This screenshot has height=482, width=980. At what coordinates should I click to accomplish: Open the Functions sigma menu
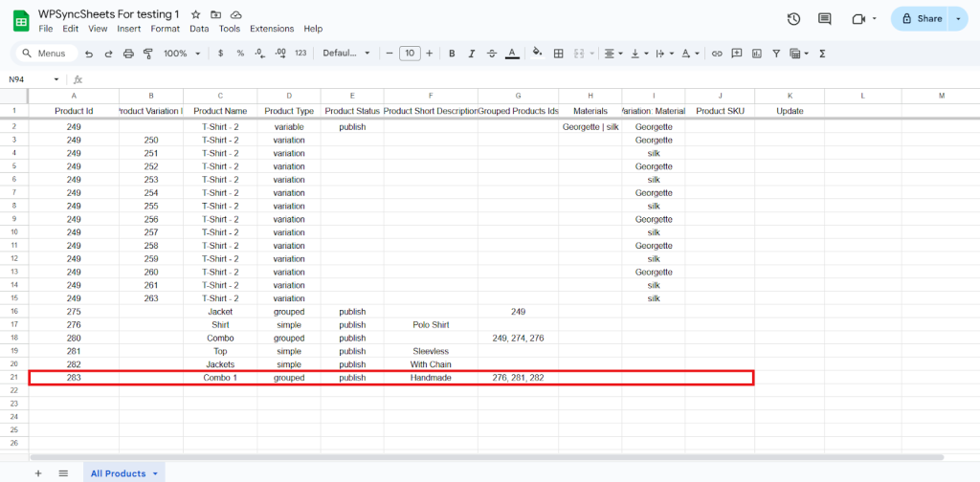pyautogui.click(x=822, y=54)
